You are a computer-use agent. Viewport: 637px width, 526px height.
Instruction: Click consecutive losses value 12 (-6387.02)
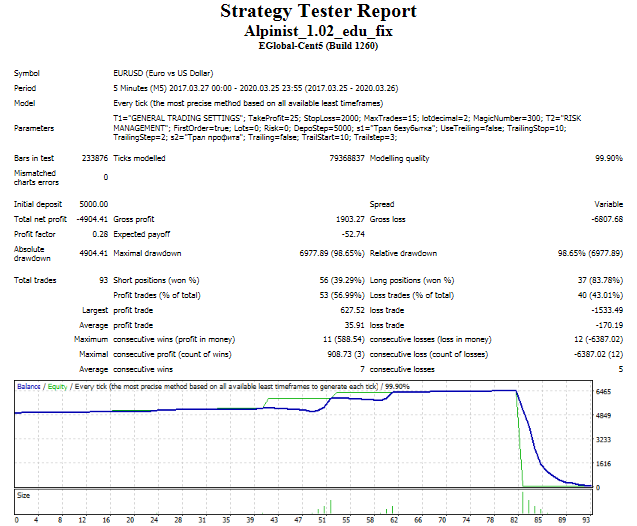[598, 339]
